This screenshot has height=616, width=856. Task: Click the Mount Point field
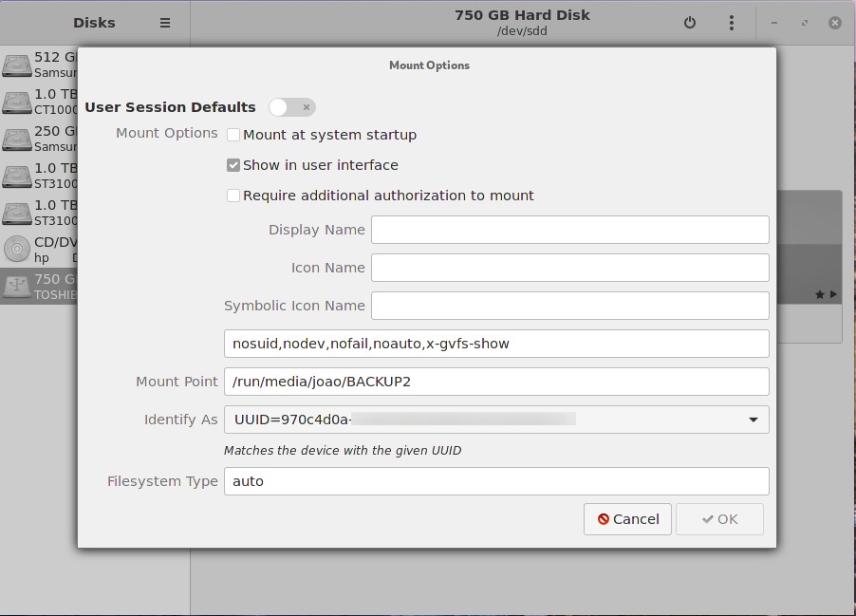[496, 382]
